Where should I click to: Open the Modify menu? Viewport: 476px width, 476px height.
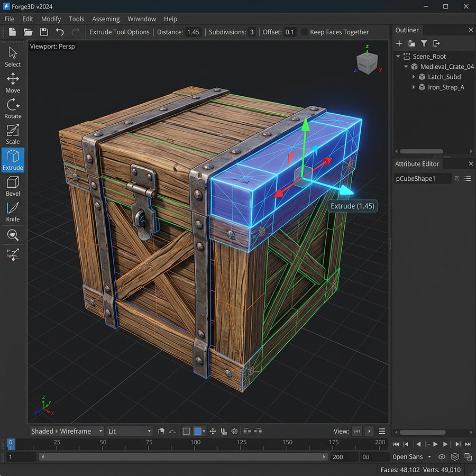coord(51,19)
